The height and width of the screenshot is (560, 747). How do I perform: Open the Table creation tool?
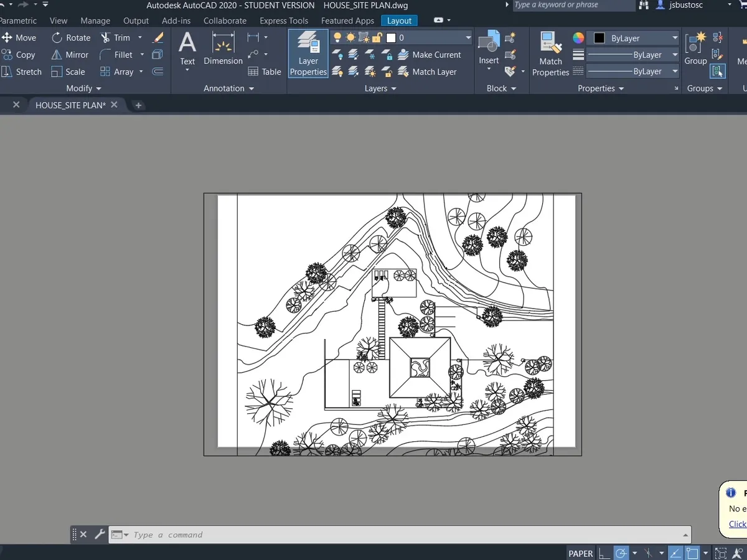pos(265,72)
